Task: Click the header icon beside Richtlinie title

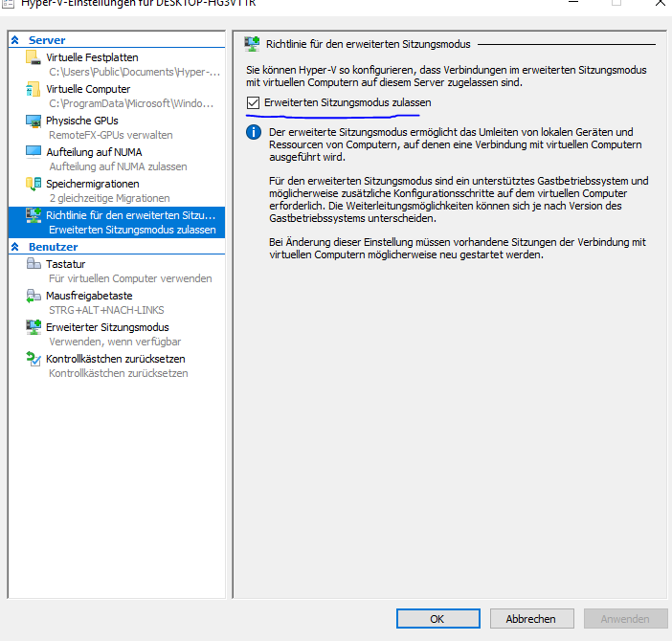Action: click(252, 44)
